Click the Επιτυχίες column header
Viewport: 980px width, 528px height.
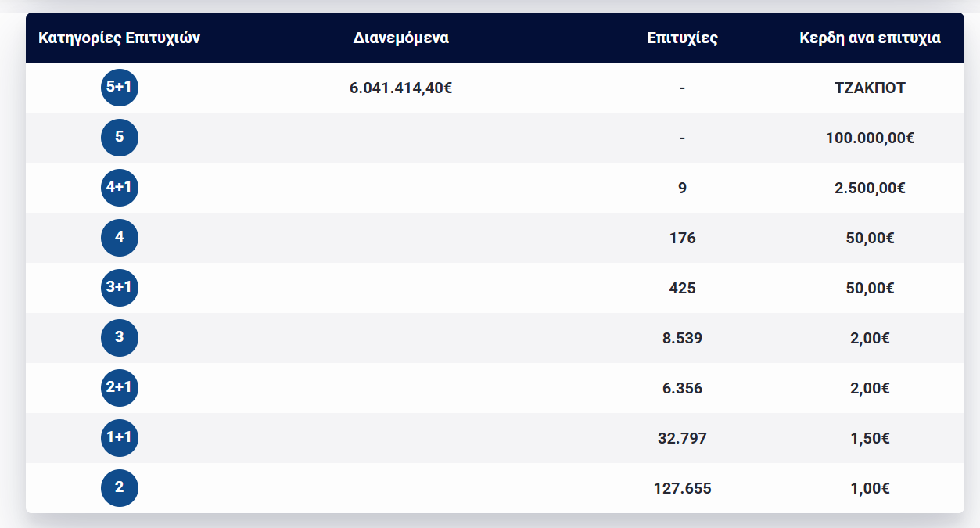(683, 38)
